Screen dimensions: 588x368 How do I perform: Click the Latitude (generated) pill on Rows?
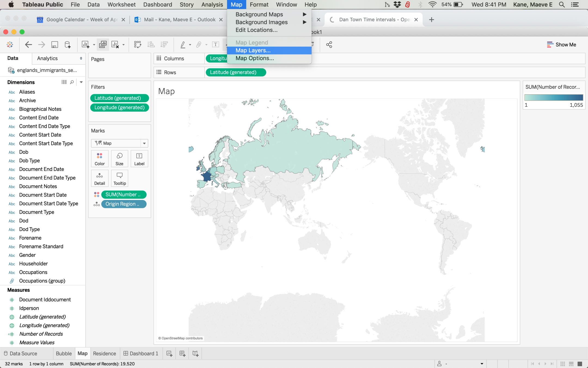[235, 72]
